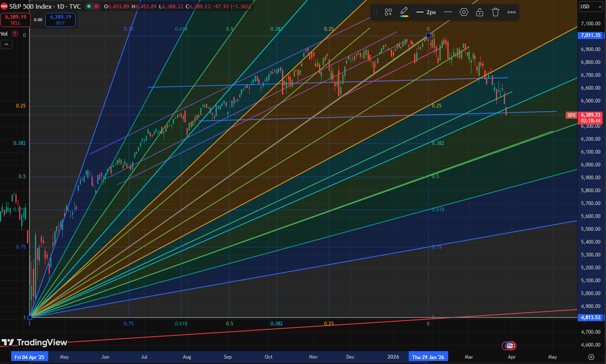Toggle the lock on the selected drawing
606x364 pixels.
pos(480,12)
